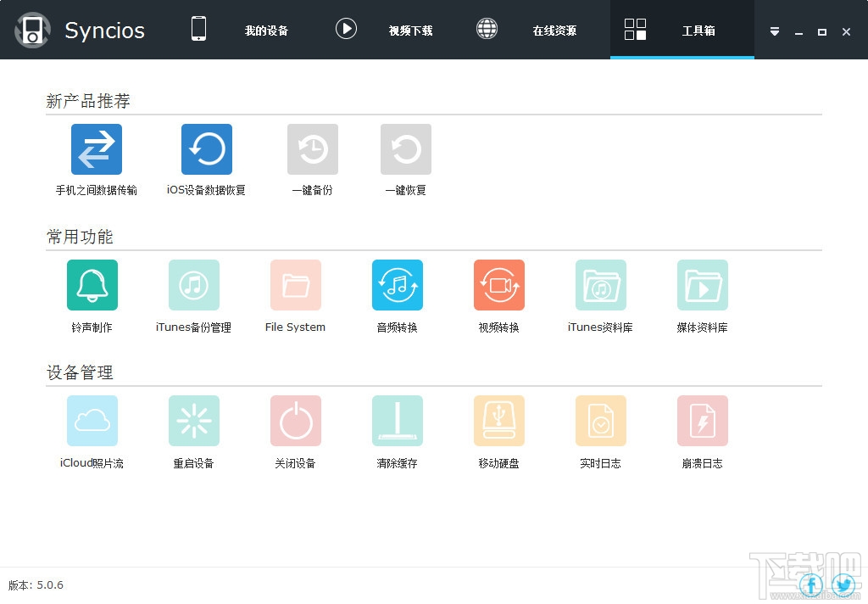Click the 常用功能 section heading

click(80, 237)
